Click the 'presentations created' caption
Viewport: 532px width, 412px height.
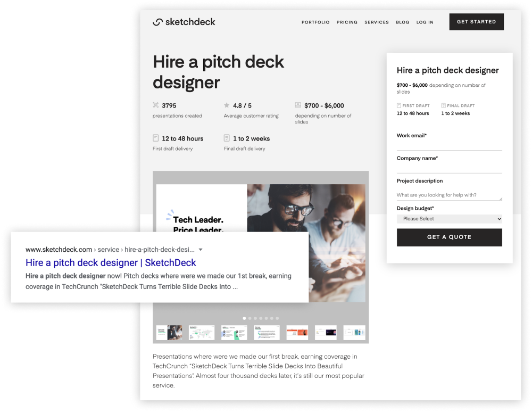pos(177,116)
